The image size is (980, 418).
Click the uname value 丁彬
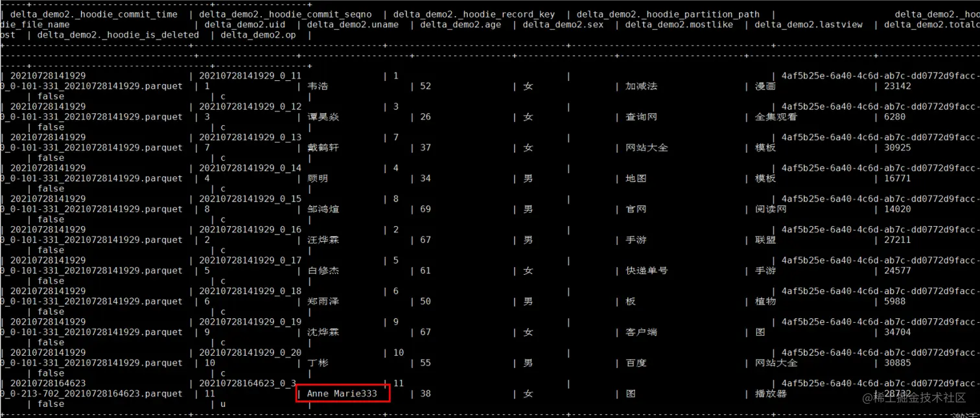pos(318,364)
